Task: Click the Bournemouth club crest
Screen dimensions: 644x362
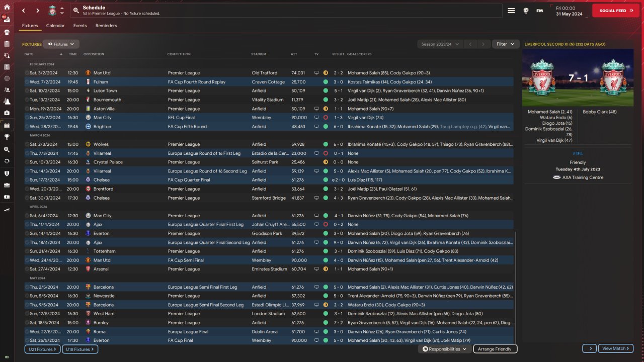Action: (89, 100)
